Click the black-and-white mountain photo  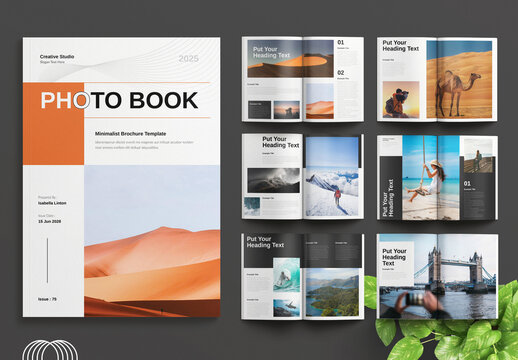(273, 180)
